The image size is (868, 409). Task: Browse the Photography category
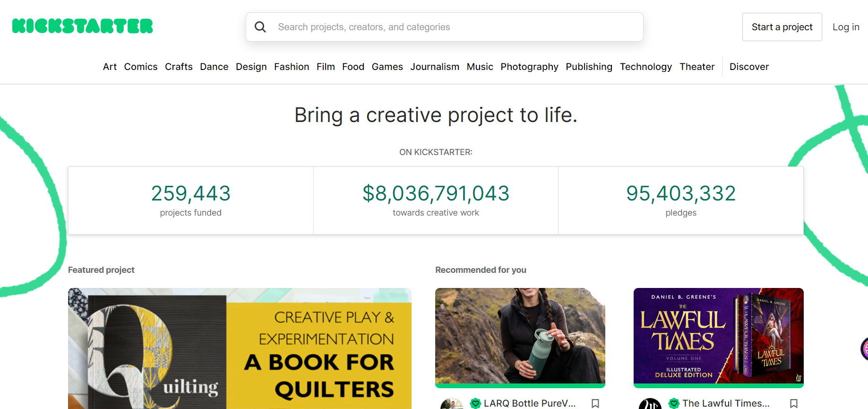pyautogui.click(x=529, y=67)
